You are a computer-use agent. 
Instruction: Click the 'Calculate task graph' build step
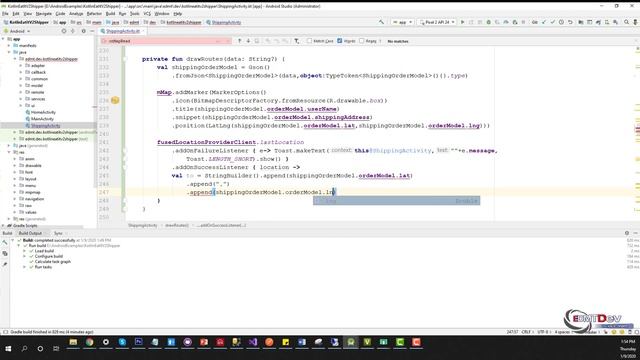[x=53, y=262]
